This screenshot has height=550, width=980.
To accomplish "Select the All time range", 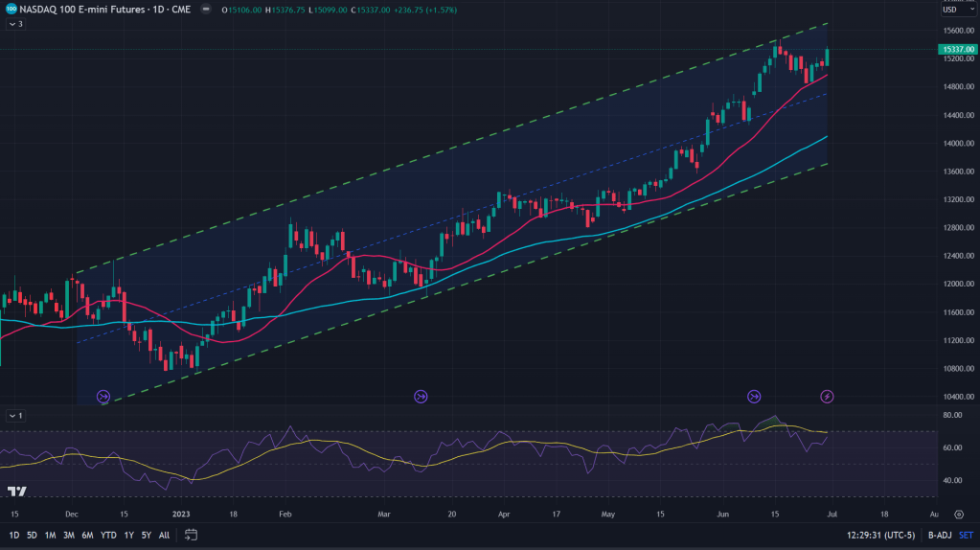I will coord(164,535).
